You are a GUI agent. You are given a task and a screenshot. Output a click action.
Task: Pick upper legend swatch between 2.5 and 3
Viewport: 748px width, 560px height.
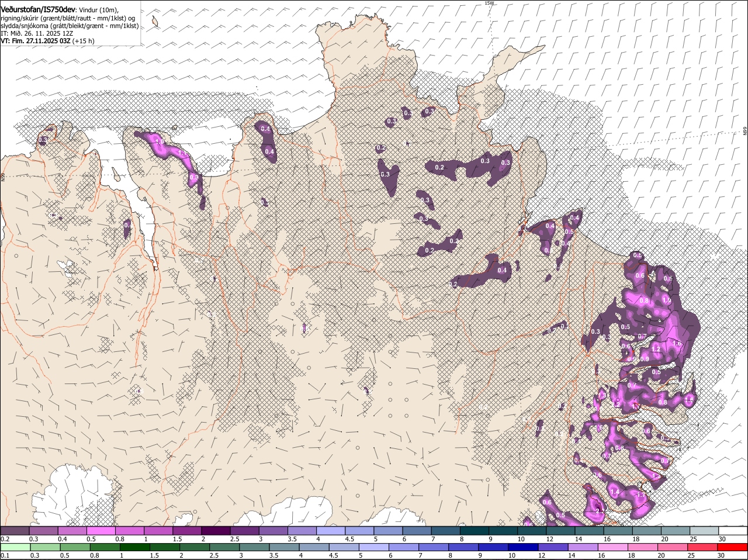click(244, 530)
